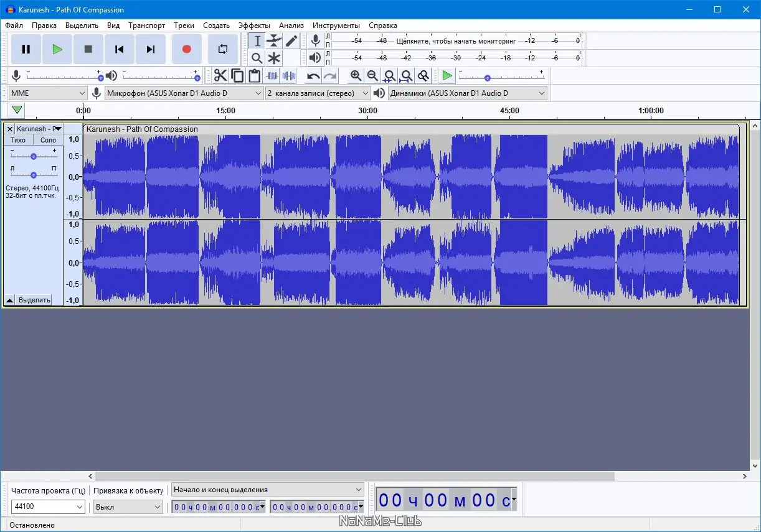Click the Zoom In magnifier

[356, 76]
